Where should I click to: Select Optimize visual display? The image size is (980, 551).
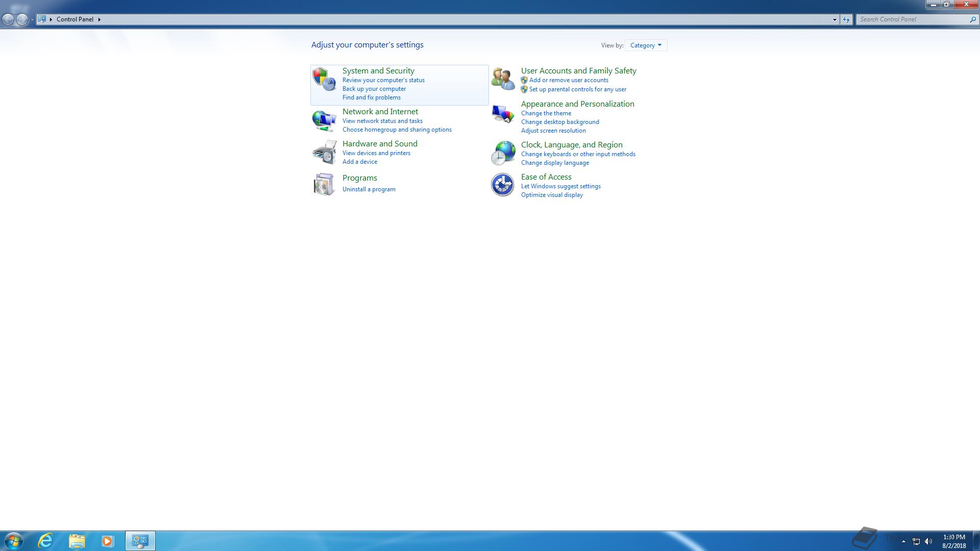(552, 195)
